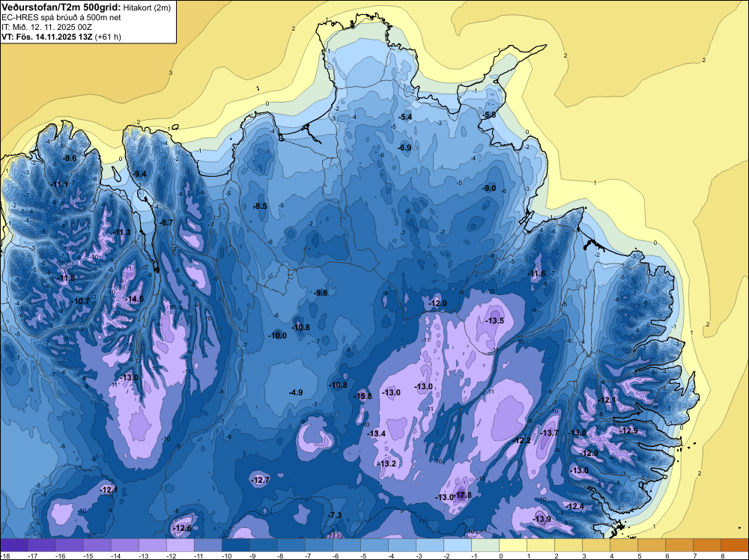Click the -13.7 temperature label on map
Viewport: 749px width, 560px height.
549,433
